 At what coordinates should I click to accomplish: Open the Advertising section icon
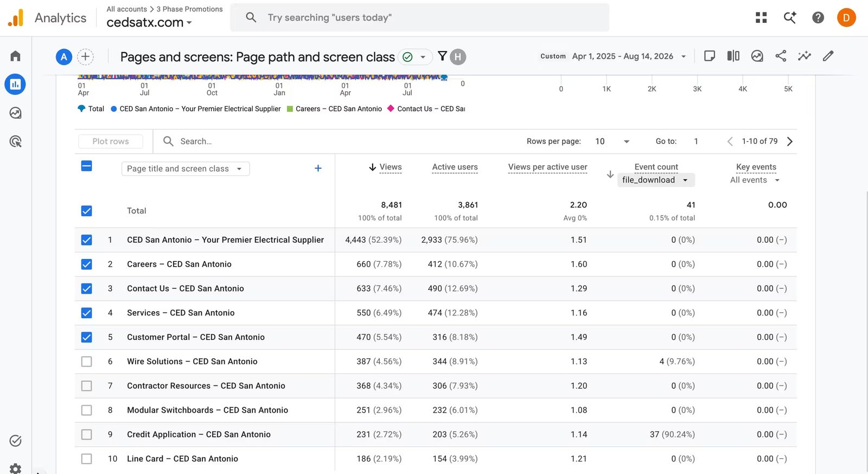16,141
